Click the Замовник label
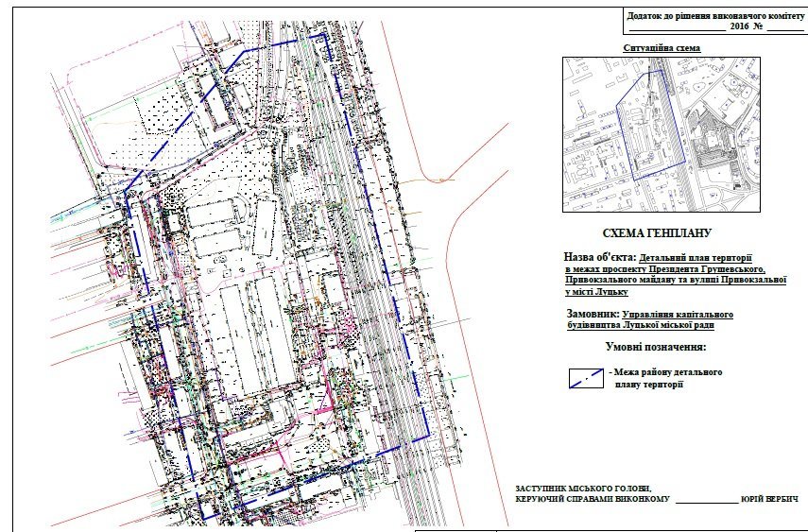Viewport: 808px width, 532px height. 592,314
